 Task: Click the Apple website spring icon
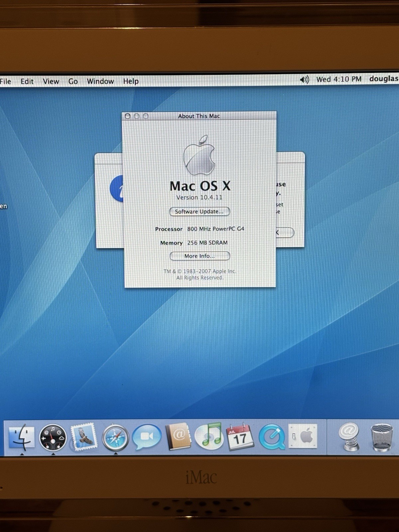(349, 436)
